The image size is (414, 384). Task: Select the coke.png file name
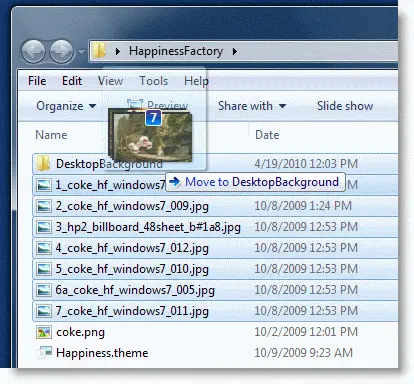coord(80,332)
